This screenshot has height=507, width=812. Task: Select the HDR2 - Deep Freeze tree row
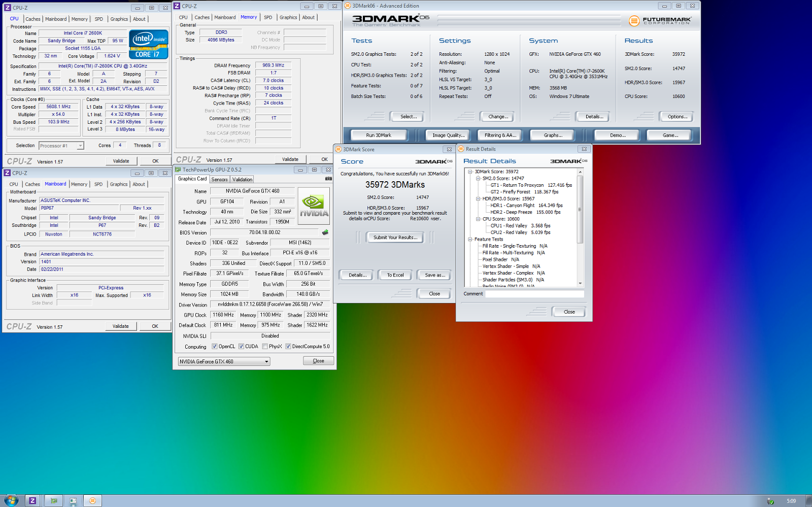tap(525, 212)
